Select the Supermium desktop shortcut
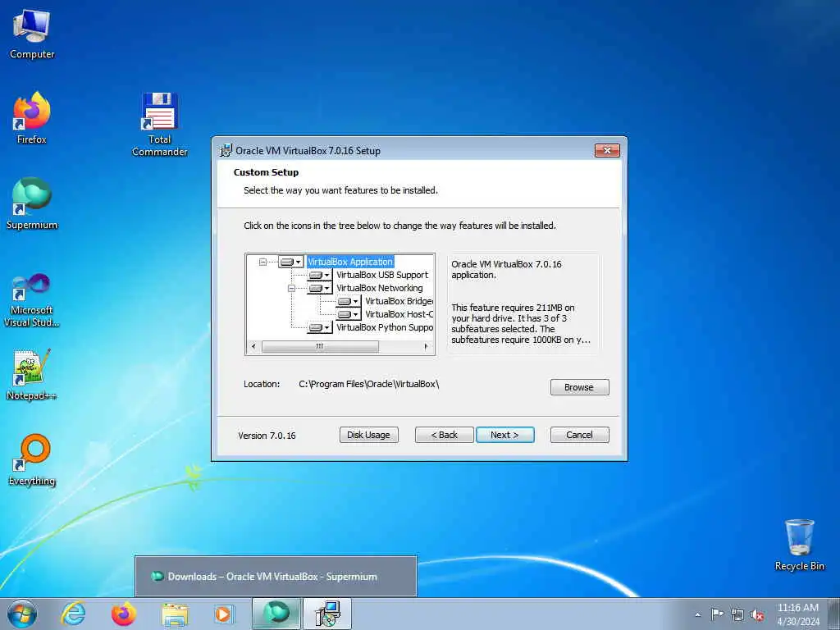 32,203
